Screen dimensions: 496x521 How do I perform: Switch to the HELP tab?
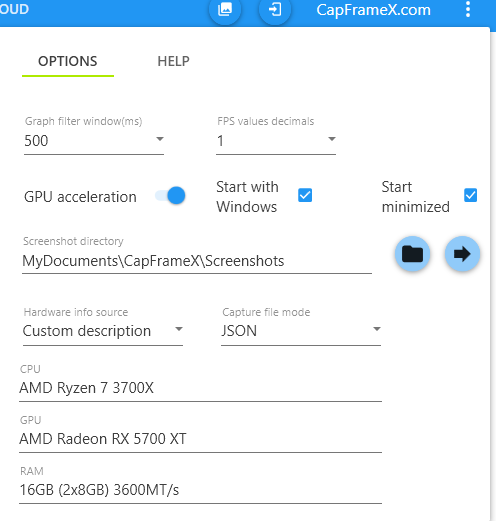click(x=173, y=62)
